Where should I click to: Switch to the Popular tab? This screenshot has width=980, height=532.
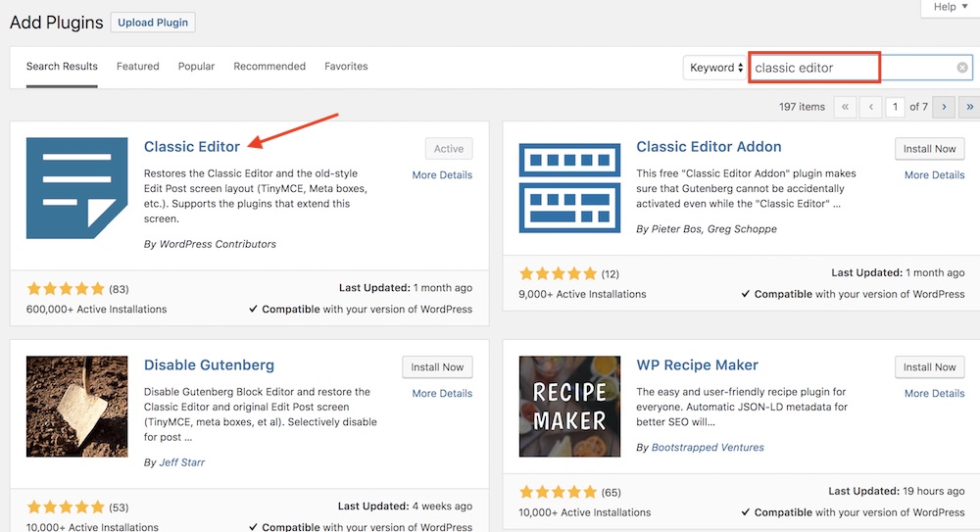196,67
